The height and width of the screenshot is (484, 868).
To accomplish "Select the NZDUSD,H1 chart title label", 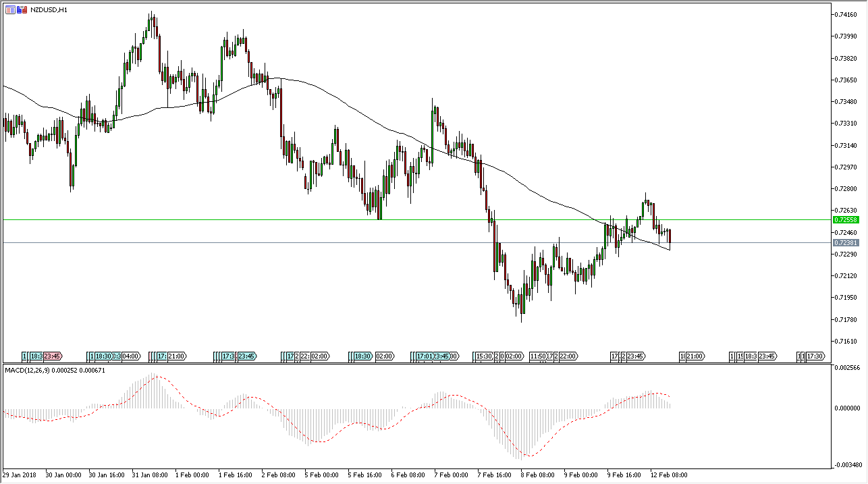I will point(49,10).
